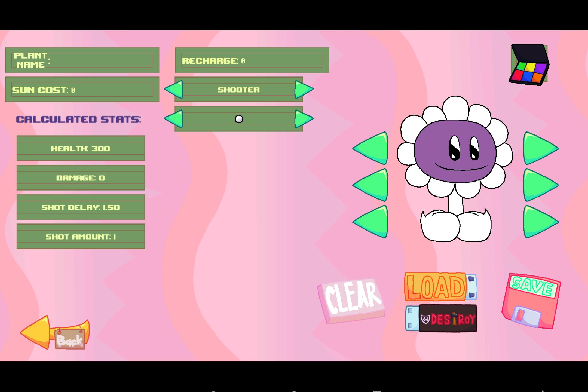Click the Save floppy disk icon
Screen dimensions: 588x392
click(531, 301)
